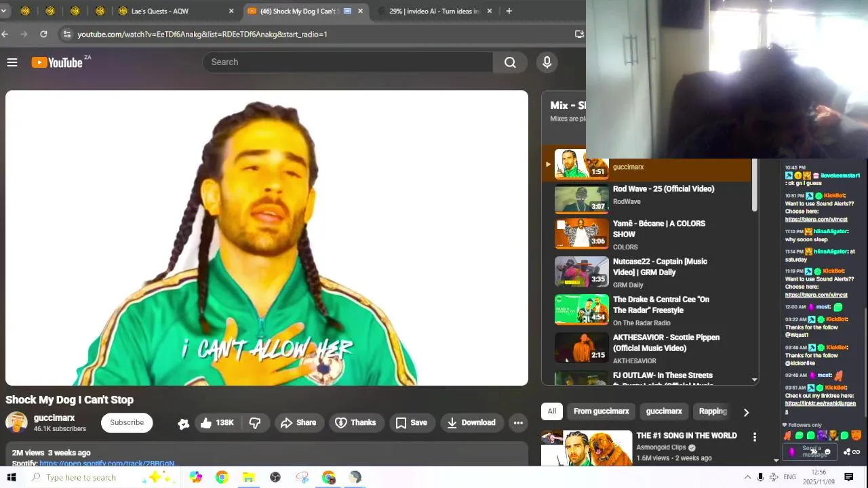The height and width of the screenshot is (488, 868).
Task: Select the guccimarx filter chip
Action: [664, 411]
